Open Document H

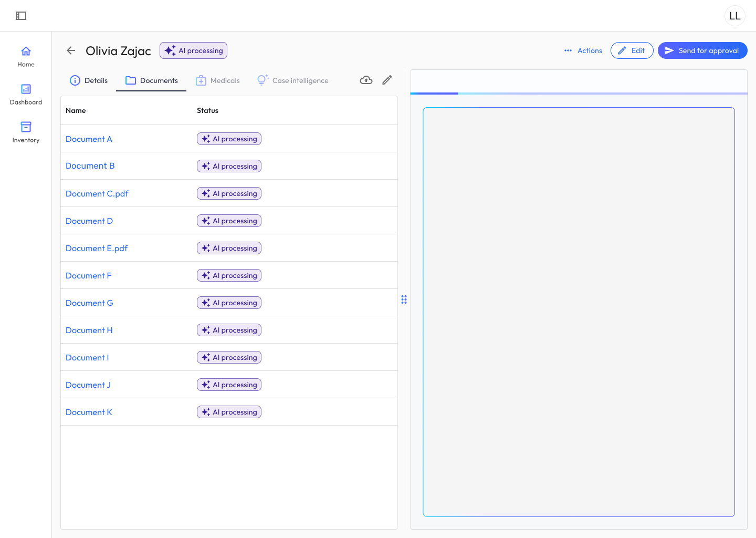point(89,330)
